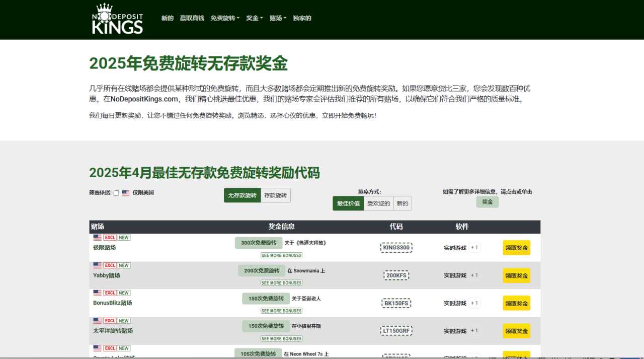The image size is (644, 359).
Task: Click the 200次免费旋转 bonus badge
Action: click(x=262, y=270)
